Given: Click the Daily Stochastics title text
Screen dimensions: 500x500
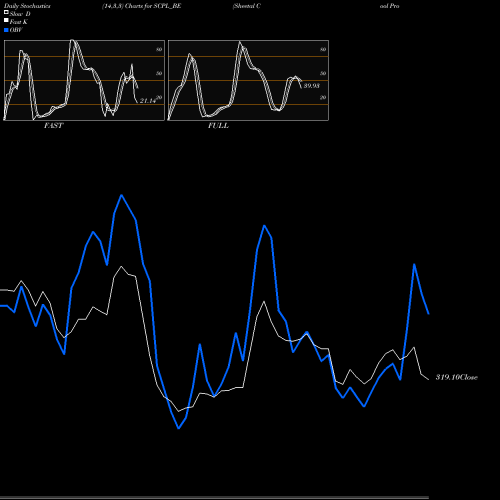Looking at the screenshot, I should pyautogui.click(x=27, y=6).
